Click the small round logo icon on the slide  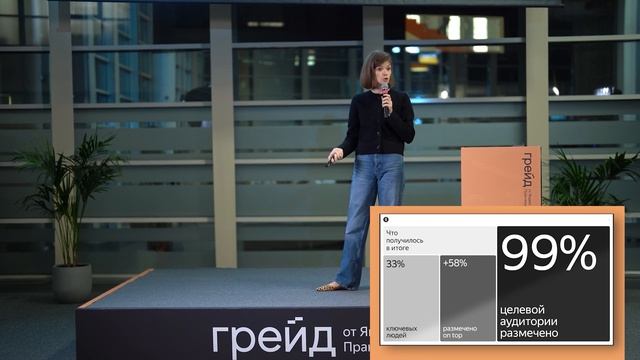pyautogui.click(x=386, y=220)
